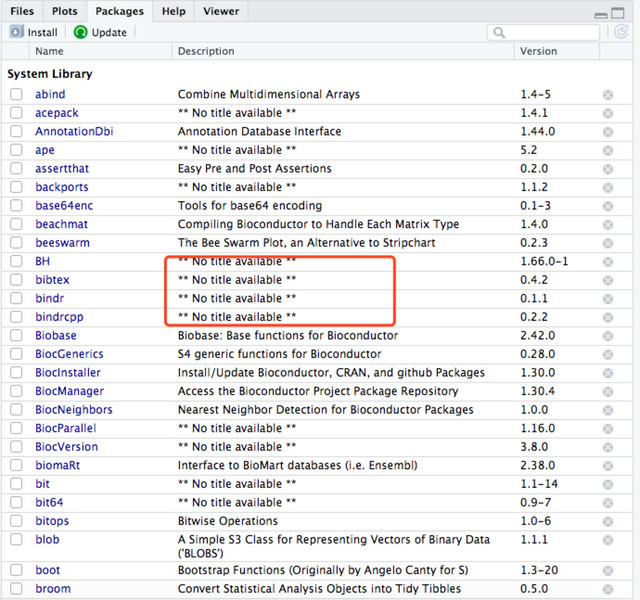Click the Version column header
The height and width of the screenshot is (600, 640).
coord(538,51)
